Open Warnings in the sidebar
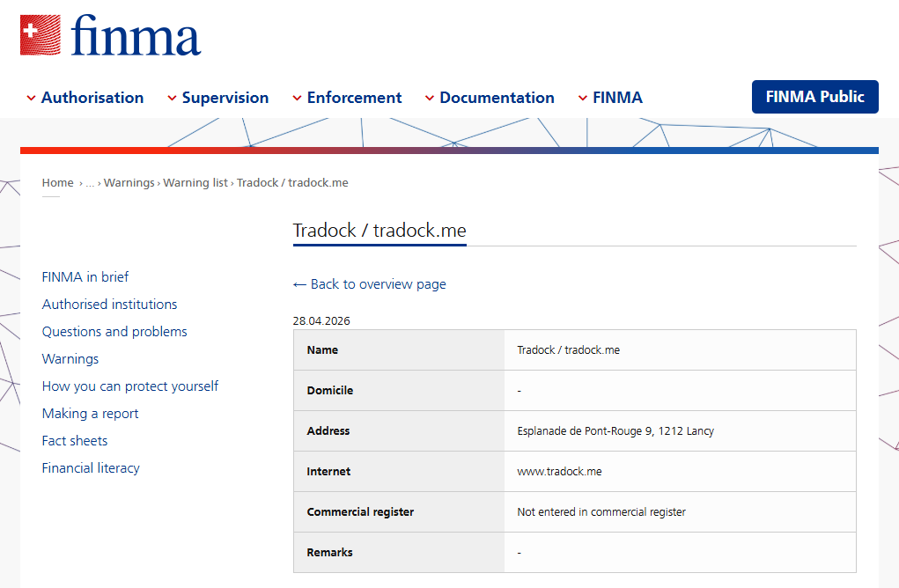This screenshot has width=899, height=588. [x=70, y=359]
